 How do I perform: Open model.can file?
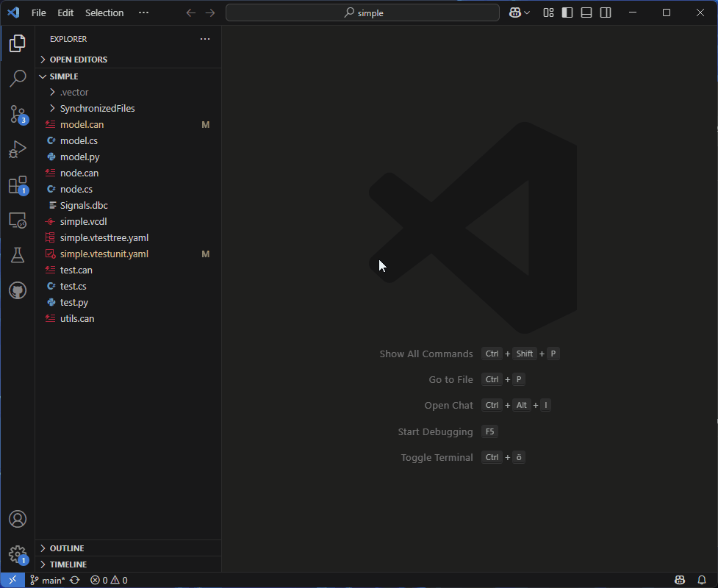pos(128,124)
